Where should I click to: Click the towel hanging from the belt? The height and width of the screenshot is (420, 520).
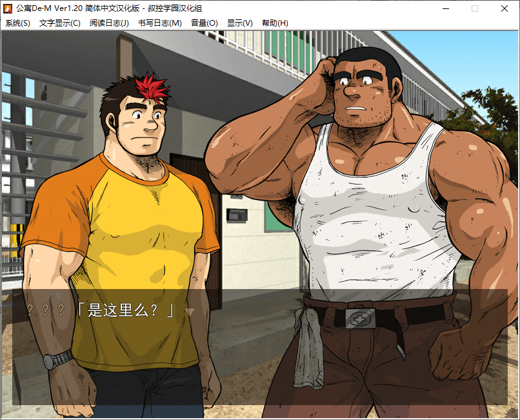pyautogui.click(x=307, y=348)
